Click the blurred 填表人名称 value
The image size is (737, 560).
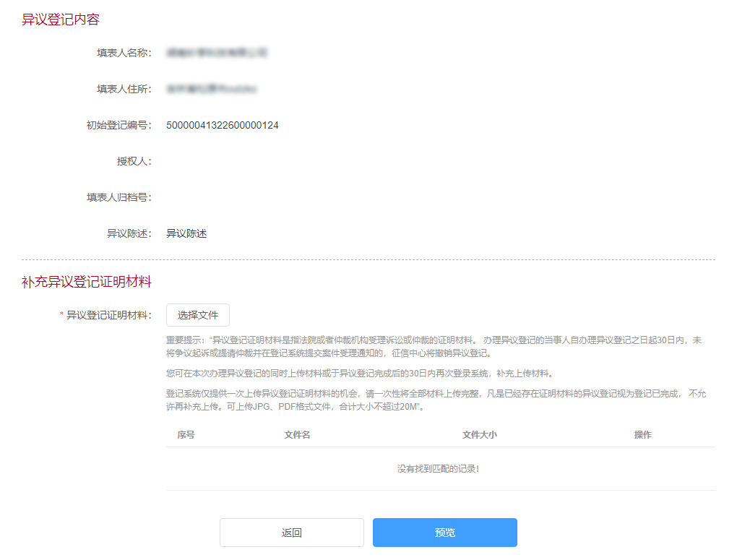217,53
